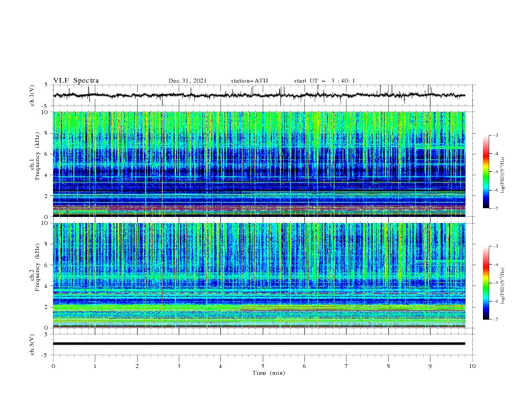This screenshot has width=532, height=411.
Task: Click time axis tick label '7'
Action: click(347, 366)
